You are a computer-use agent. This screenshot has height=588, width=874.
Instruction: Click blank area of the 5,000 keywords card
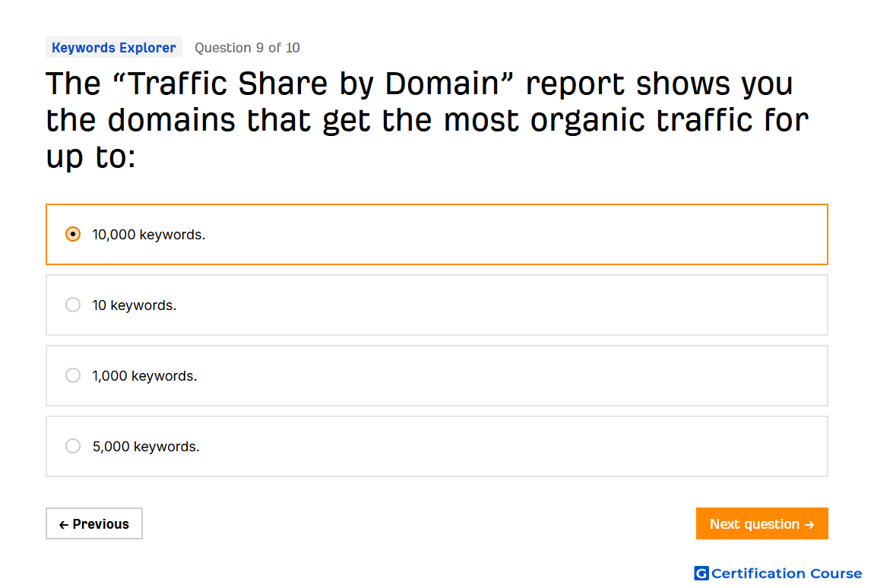pos(502,447)
